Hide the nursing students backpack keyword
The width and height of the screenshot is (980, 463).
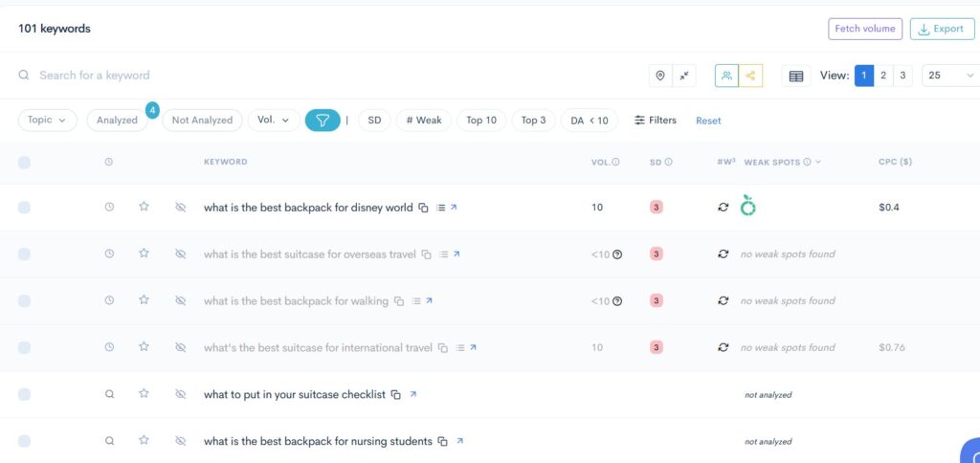(x=181, y=441)
